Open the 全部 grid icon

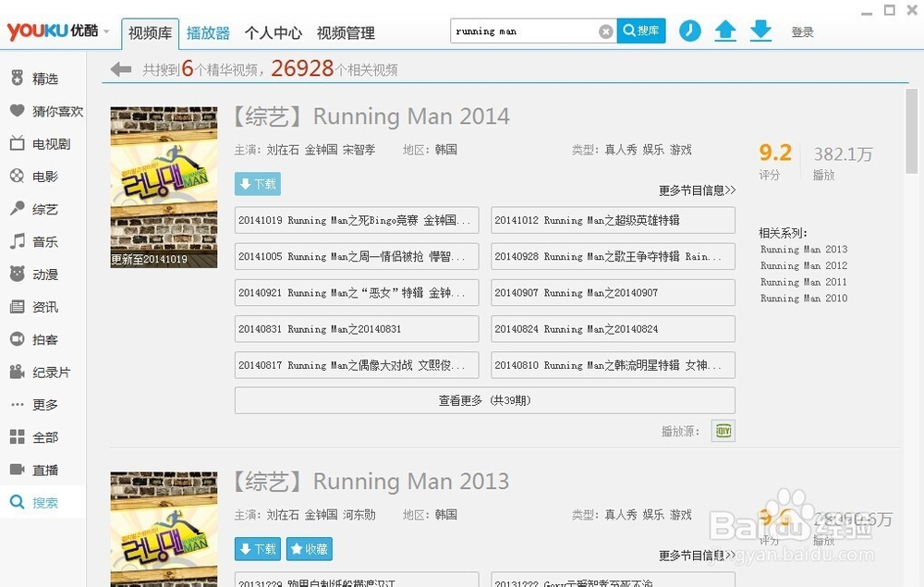[x=17, y=436]
